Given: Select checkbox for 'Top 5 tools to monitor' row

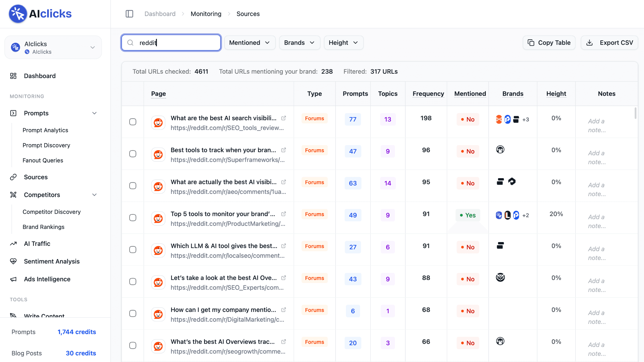Looking at the screenshot, I should click(x=133, y=218).
